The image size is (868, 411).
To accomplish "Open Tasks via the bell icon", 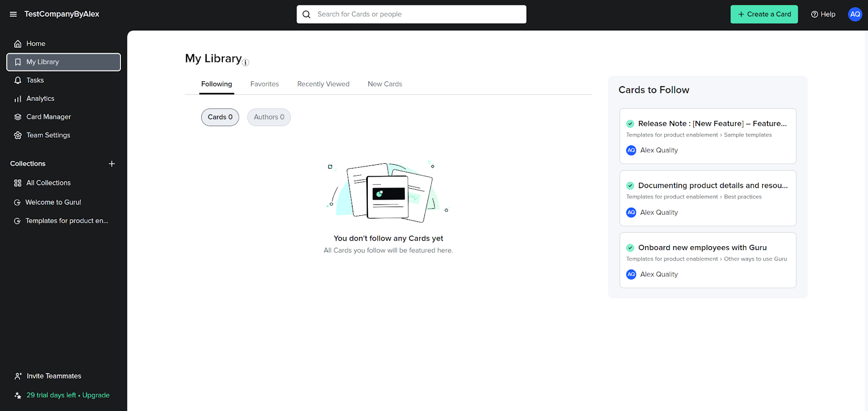I will pos(18,80).
